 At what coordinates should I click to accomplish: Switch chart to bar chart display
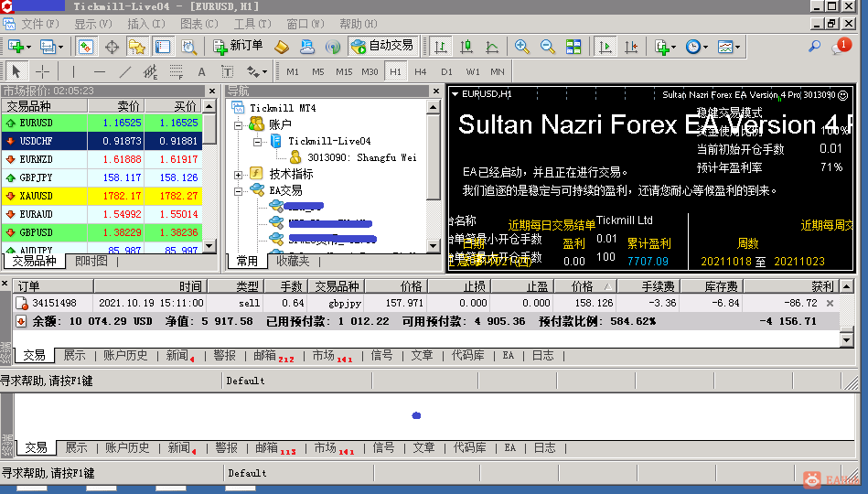click(441, 47)
